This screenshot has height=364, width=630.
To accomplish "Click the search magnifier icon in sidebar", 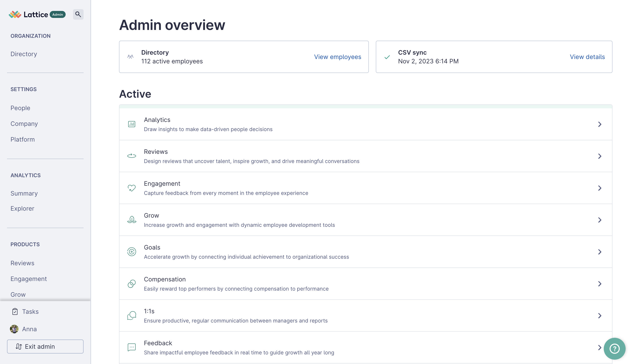I will tap(78, 14).
